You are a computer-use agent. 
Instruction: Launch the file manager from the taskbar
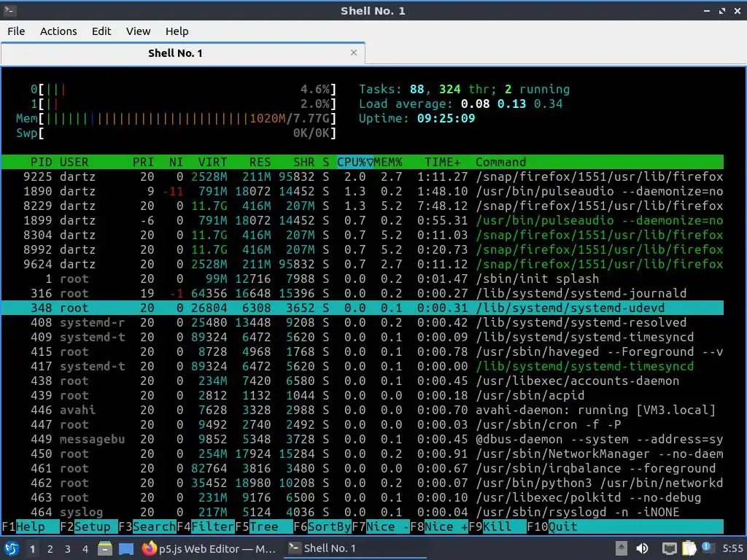pyautogui.click(x=105, y=548)
